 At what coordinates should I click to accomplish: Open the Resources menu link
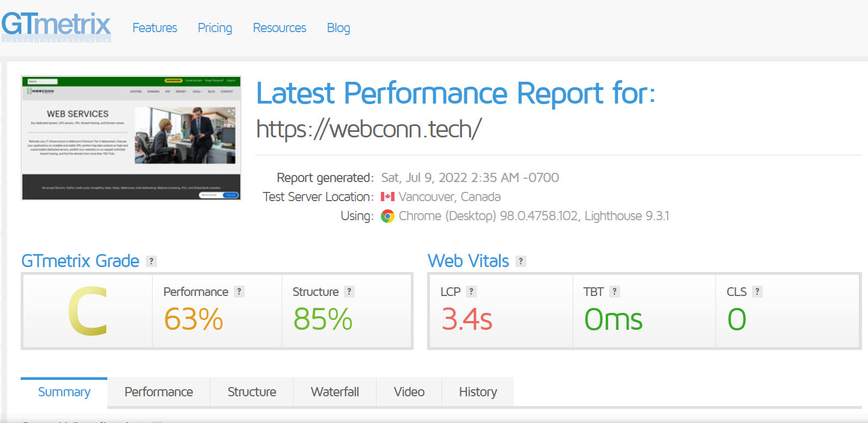(280, 28)
